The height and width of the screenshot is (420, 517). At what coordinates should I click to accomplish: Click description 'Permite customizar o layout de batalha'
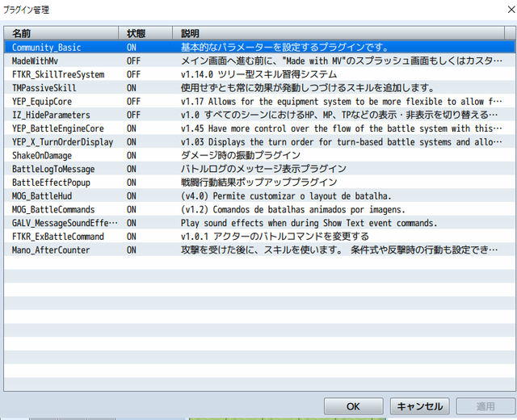(x=301, y=196)
